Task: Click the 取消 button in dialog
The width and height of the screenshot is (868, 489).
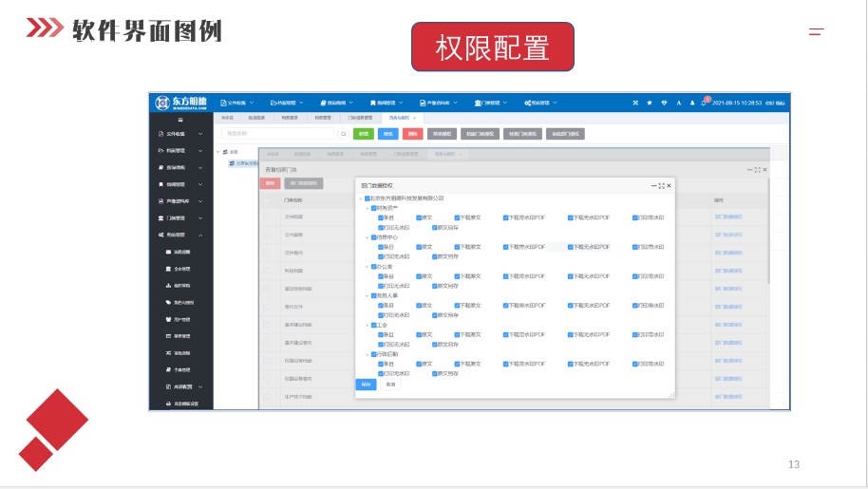Action: pos(389,385)
